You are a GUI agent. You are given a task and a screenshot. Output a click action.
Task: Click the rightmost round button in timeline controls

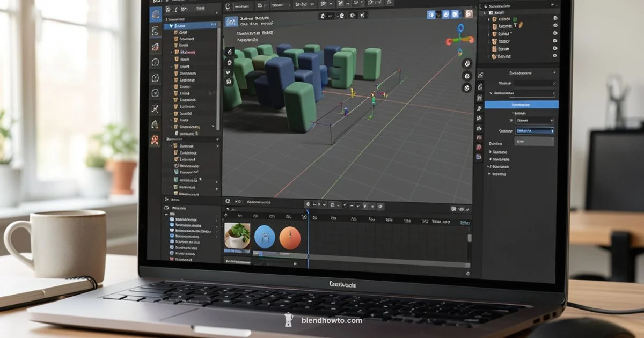point(380,205)
